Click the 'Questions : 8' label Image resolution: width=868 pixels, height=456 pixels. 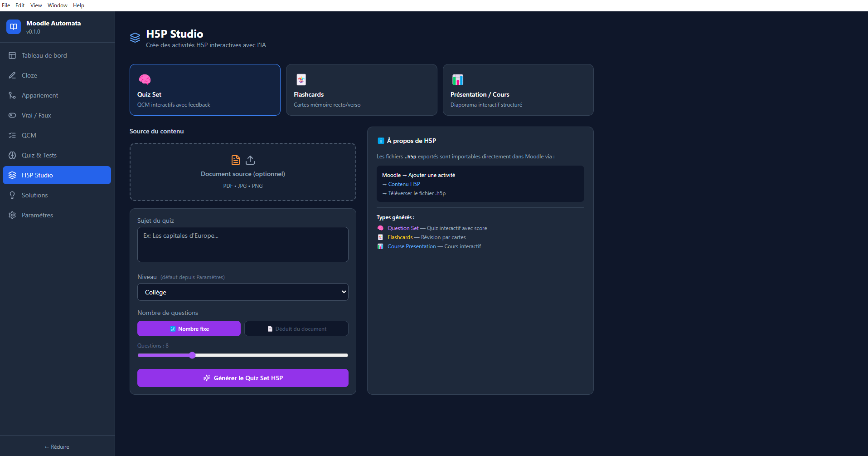153,346
